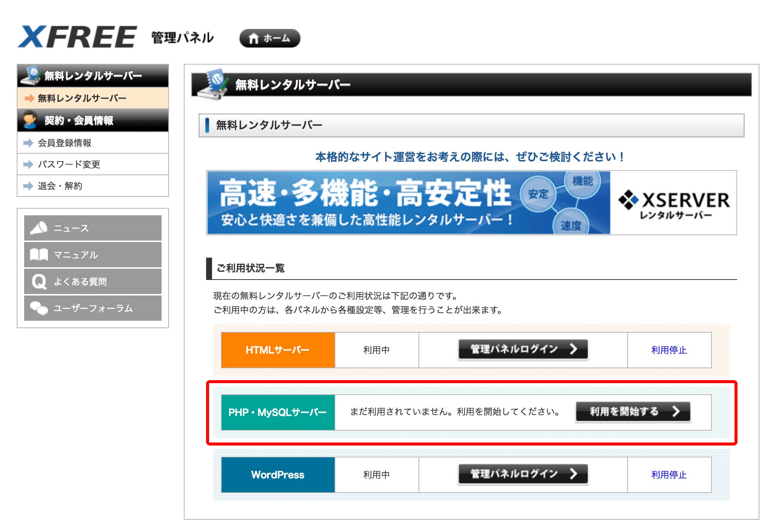Click ご利用状況一覧 section heading
This screenshot has width=775, height=532.
coord(251,268)
